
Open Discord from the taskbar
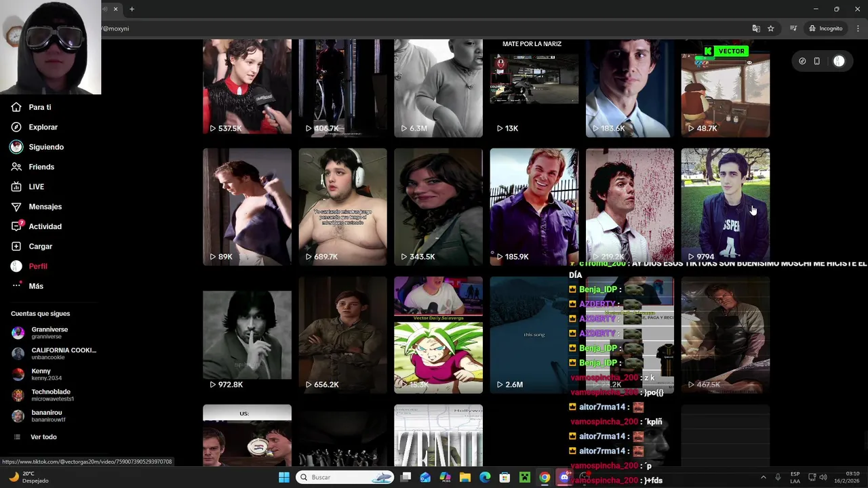pyautogui.click(x=564, y=477)
